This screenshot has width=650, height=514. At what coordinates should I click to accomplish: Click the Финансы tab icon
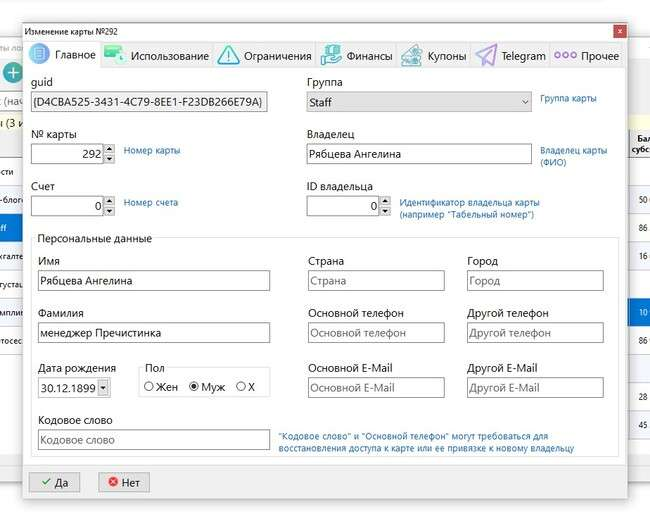pos(331,56)
